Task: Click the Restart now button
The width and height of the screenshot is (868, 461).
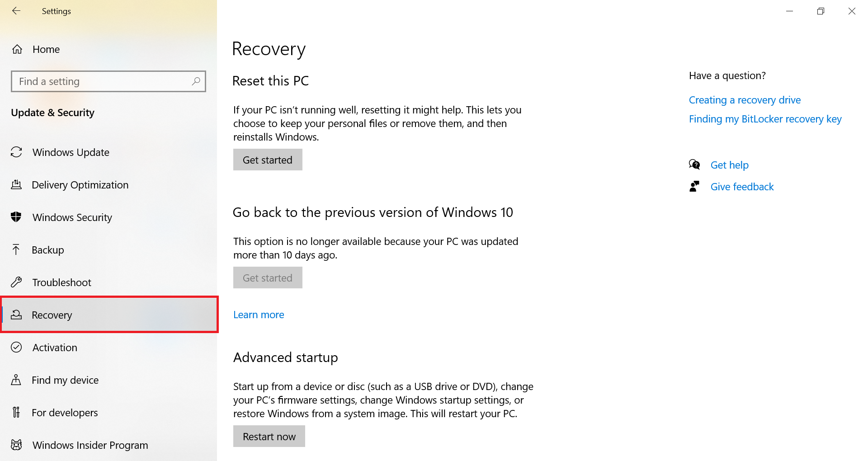Action: pos(269,436)
